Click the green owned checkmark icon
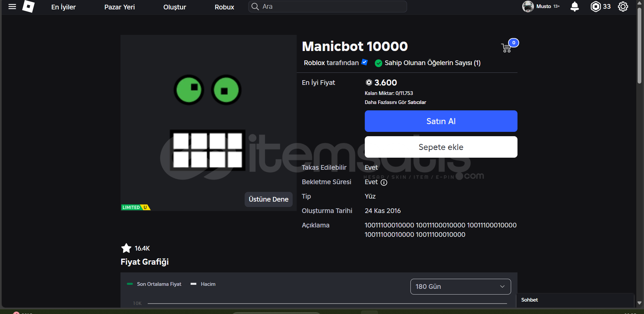The height and width of the screenshot is (314, 644). click(379, 63)
